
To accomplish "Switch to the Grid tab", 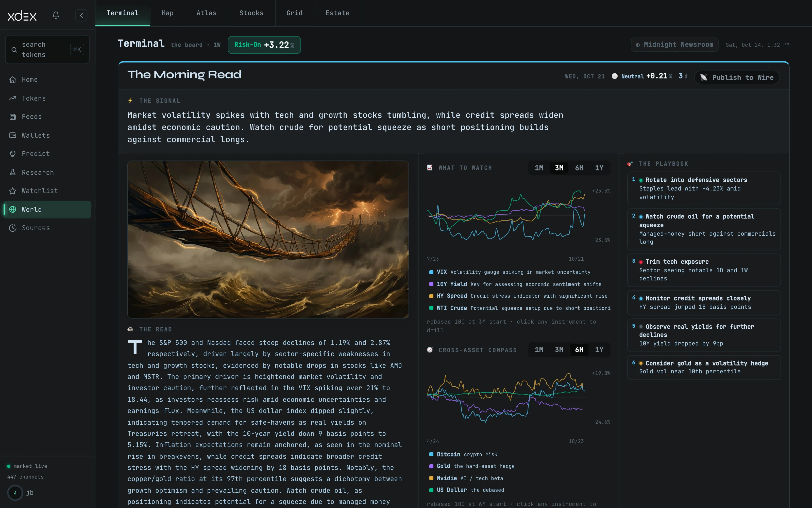I will tap(294, 13).
